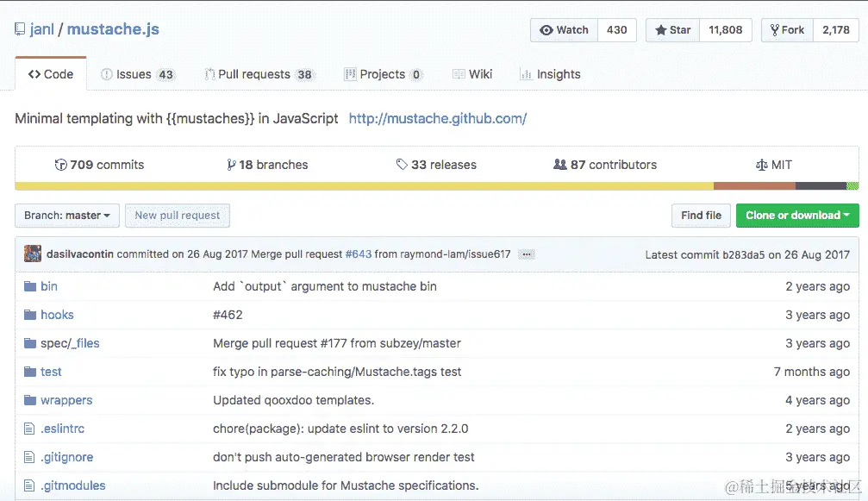This screenshot has width=868, height=501.
Task: Click the spec/_files folder icon
Action: coord(30,343)
